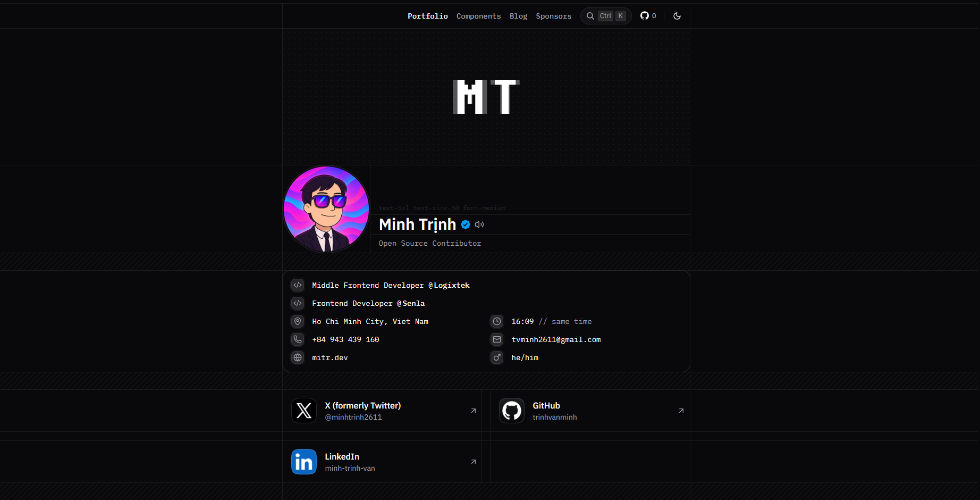Select the Portfolio nav item
Screen dimensions: 980x500
click(x=427, y=15)
